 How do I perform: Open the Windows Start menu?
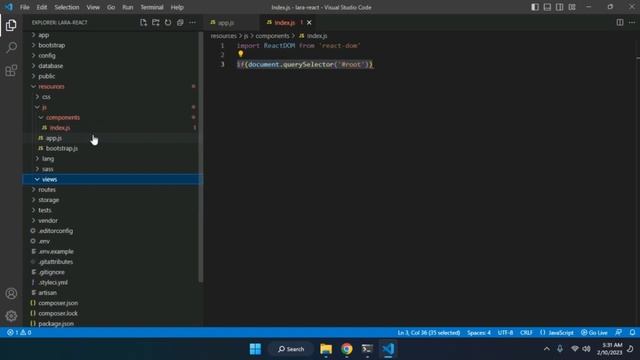pyautogui.click(x=255, y=349)
